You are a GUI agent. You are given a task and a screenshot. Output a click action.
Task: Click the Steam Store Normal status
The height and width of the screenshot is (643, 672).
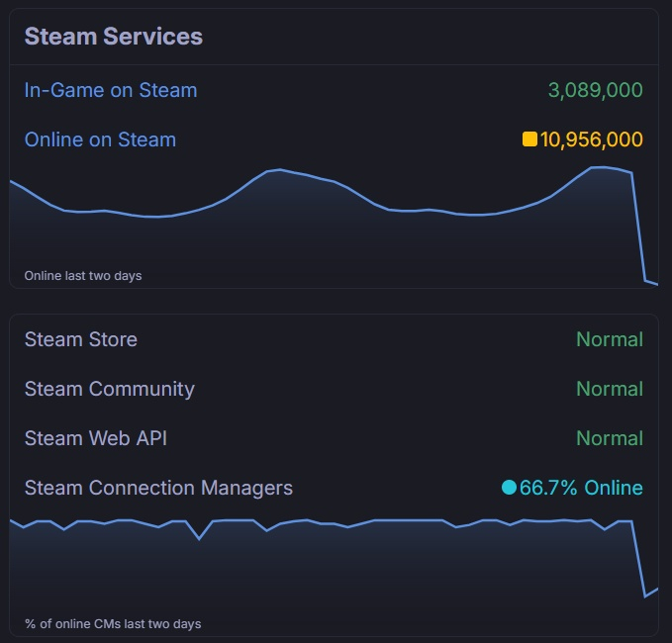[609, 339]
